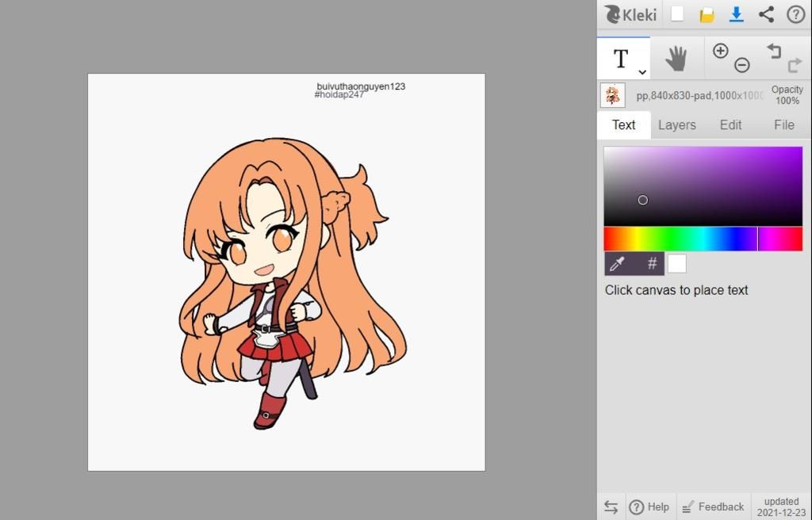Open the Feedback button

(x=714, y=507)
